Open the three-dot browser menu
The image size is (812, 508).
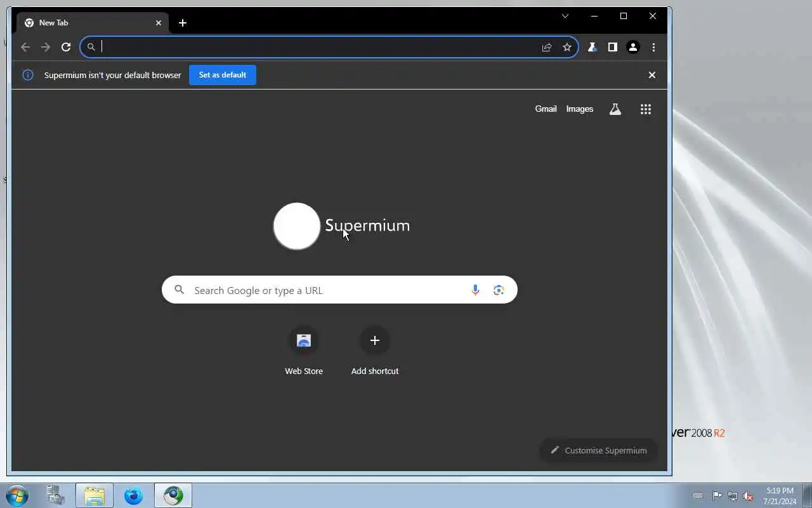tap(653, 47)
